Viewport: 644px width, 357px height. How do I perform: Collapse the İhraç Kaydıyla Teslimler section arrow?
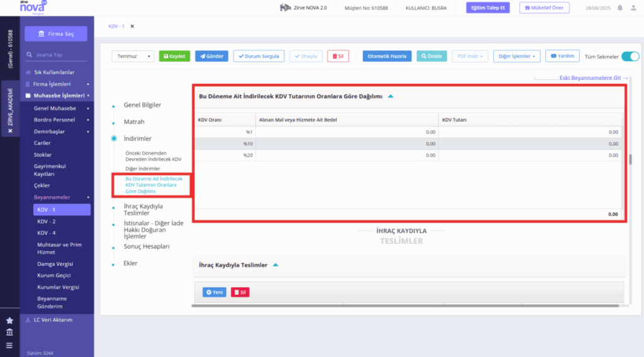[x=275, y=265]
